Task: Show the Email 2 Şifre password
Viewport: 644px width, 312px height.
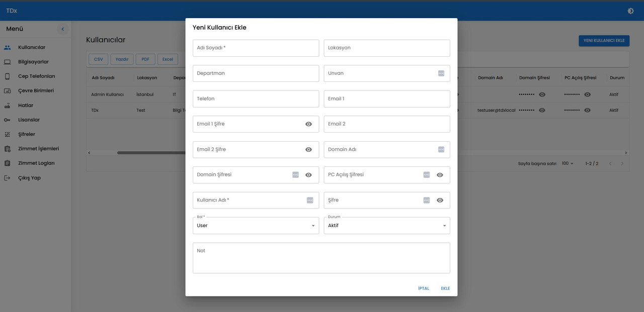Action: [308, 149]
